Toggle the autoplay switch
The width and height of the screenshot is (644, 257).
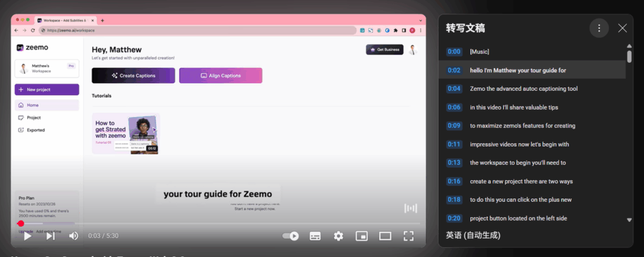(x=291, y=236)
